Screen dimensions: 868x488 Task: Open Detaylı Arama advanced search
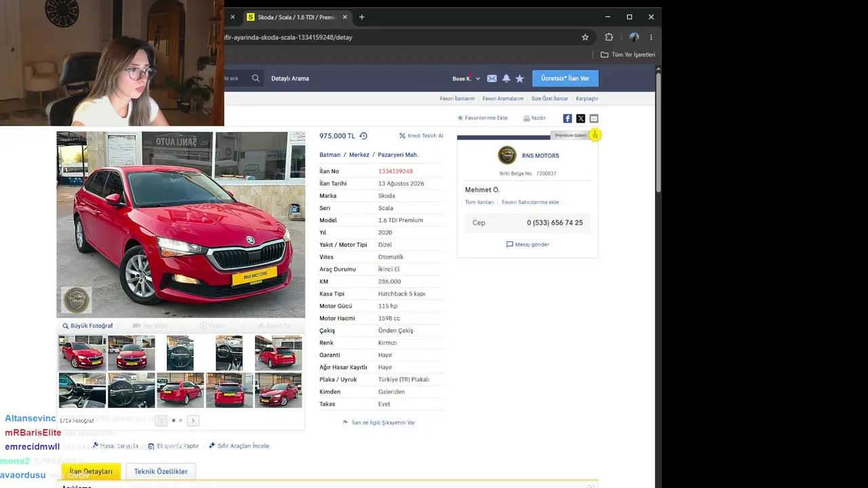pos(290,79)
